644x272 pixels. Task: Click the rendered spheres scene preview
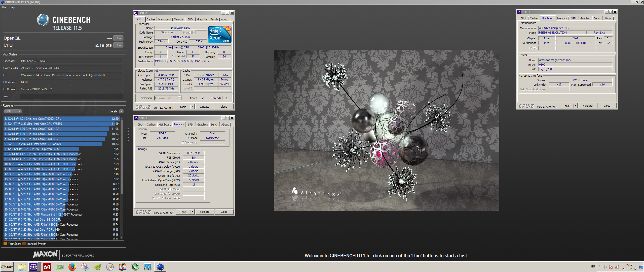[x=386, y=130]
